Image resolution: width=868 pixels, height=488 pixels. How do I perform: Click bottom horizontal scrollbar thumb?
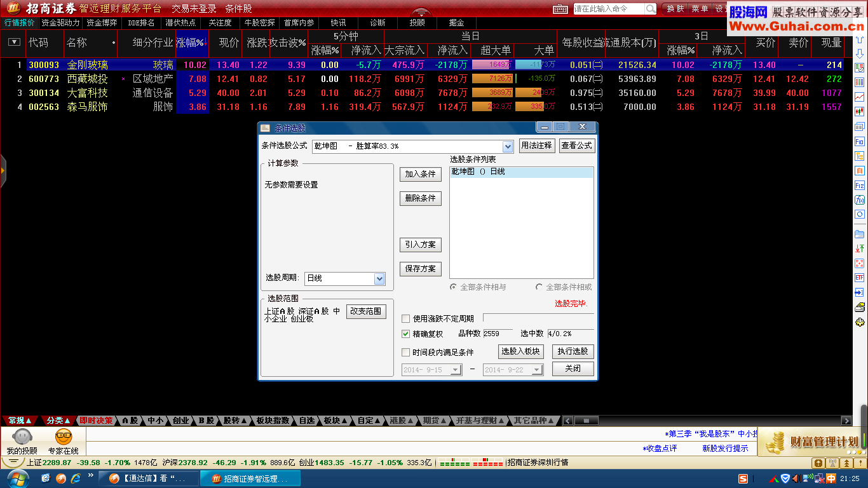click(x=586, y=421)
